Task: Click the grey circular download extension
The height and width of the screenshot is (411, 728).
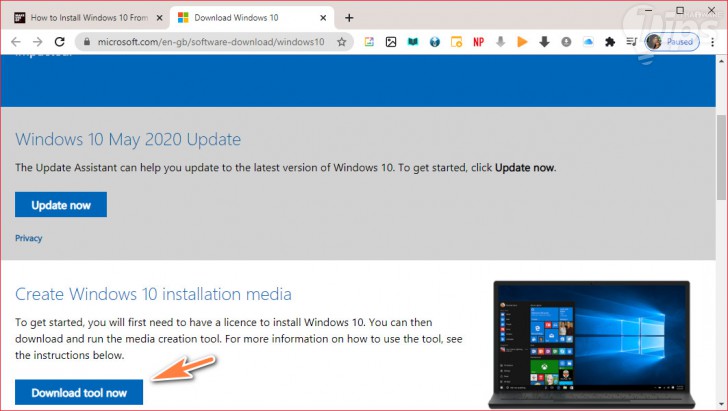Action: pyautogui.click(x=566, y=42)
